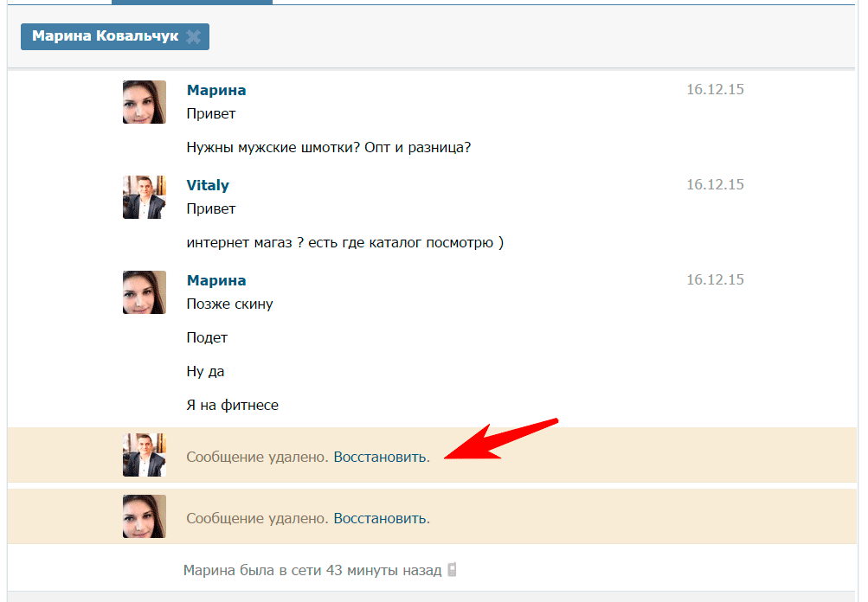Open the Vitaly name link
868x602 pixels.
click(208, 185)
